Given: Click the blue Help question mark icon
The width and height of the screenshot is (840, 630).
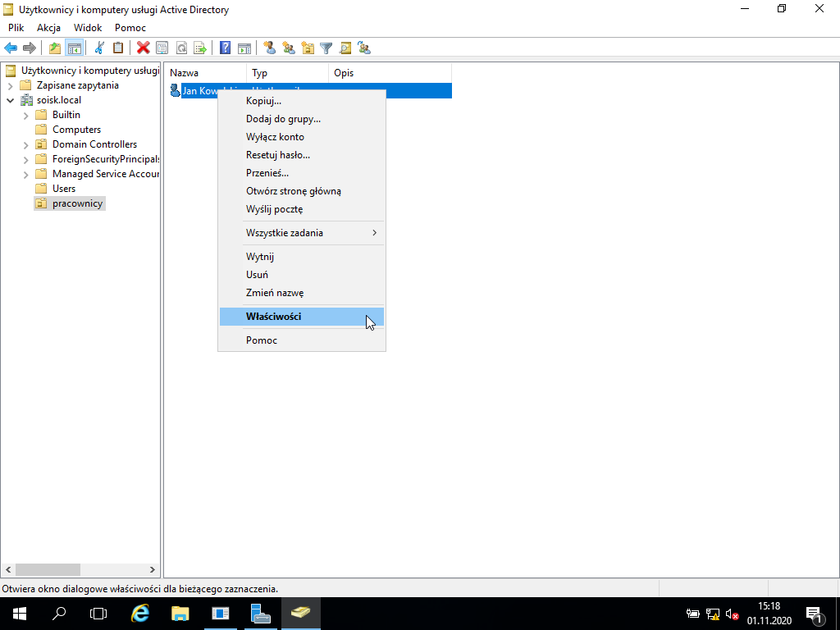Looking at the screenshot, I should [x=226, y=48].
